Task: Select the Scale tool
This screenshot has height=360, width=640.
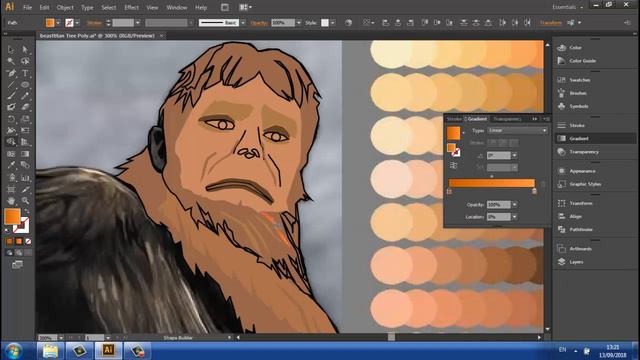Action: coord(25,119)
